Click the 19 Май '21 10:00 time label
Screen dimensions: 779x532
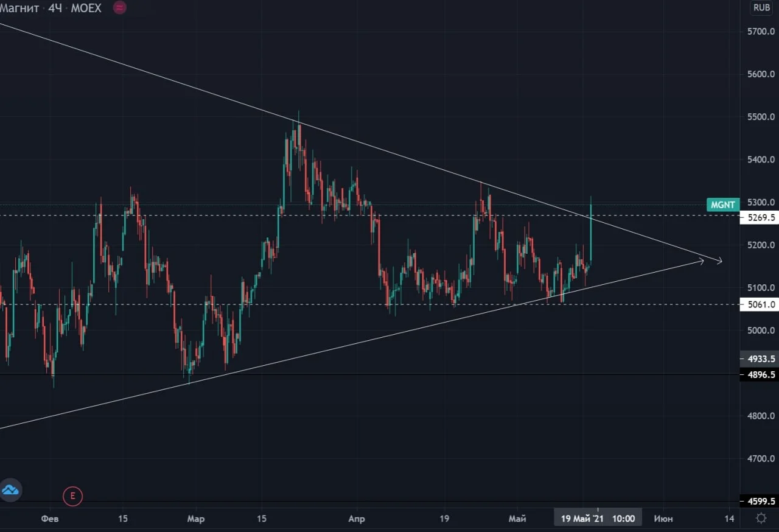[x=598, y=519]
